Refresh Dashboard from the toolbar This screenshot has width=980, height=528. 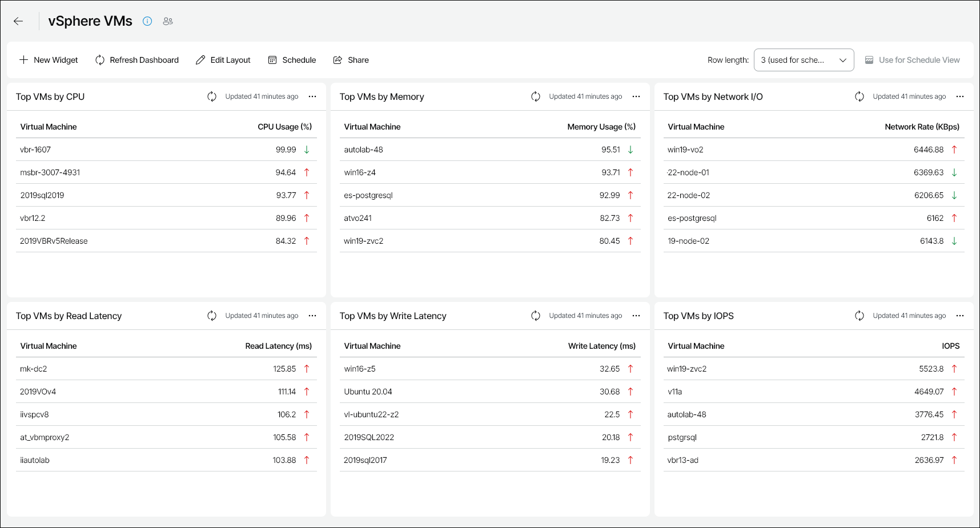[137, 60]
